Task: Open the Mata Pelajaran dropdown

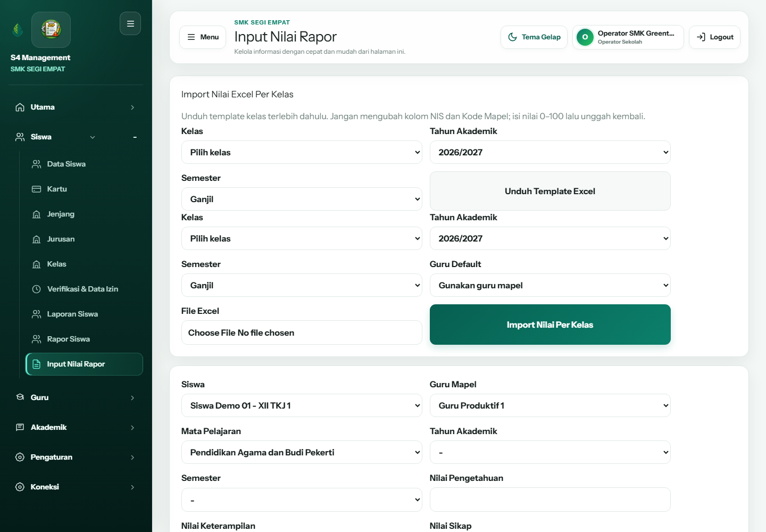Action: pos(302,452)
